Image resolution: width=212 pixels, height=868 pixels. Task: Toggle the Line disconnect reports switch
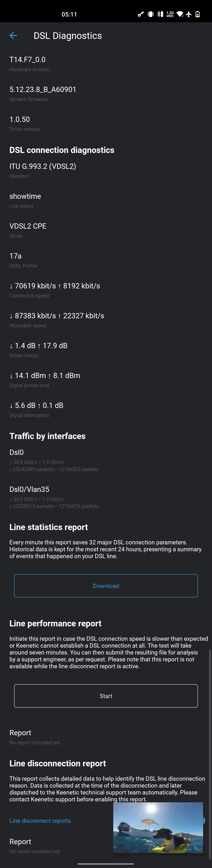[203, 820]
